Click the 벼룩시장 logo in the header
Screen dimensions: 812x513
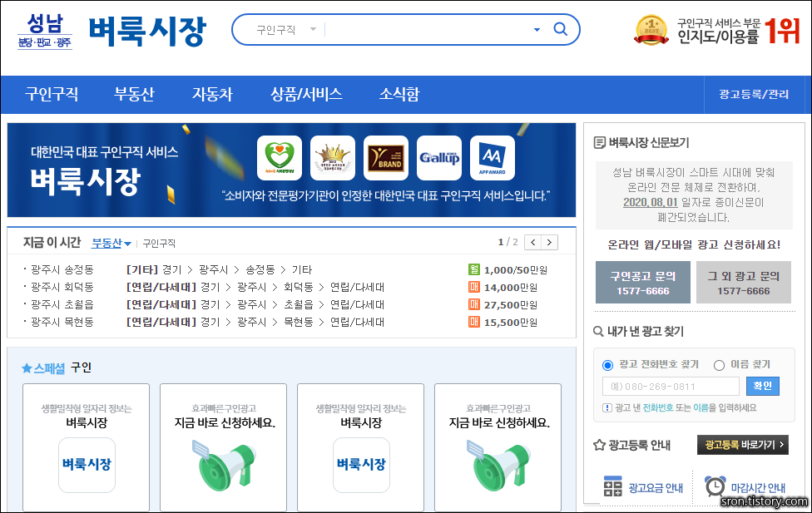pos(147,32)
